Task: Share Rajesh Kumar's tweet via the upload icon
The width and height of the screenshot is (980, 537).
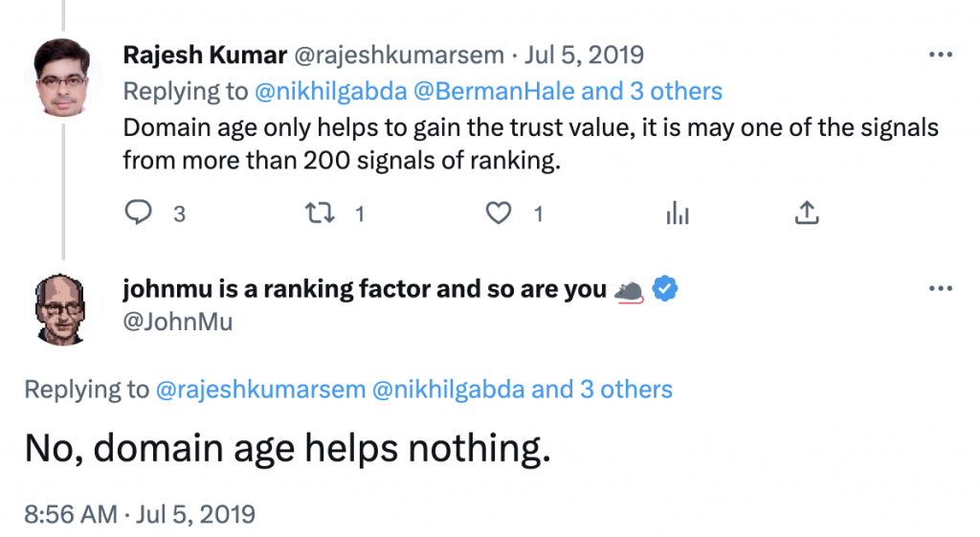Action: point(807,213)
